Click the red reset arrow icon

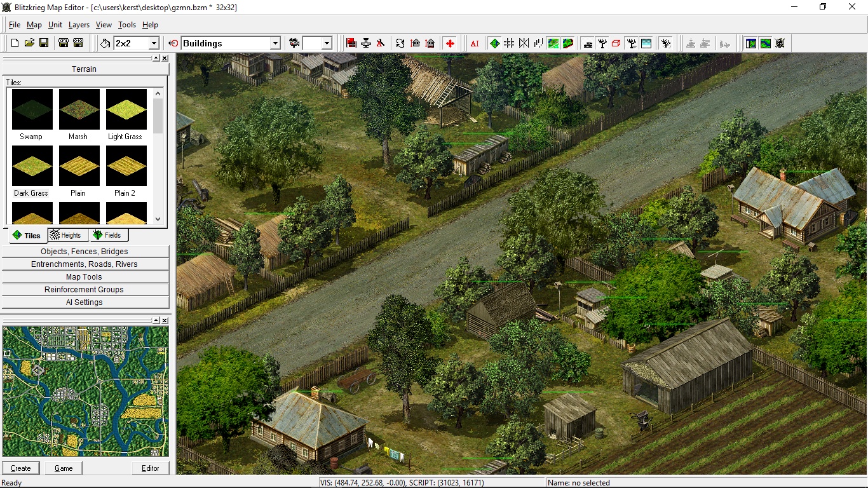click(173, 43)
